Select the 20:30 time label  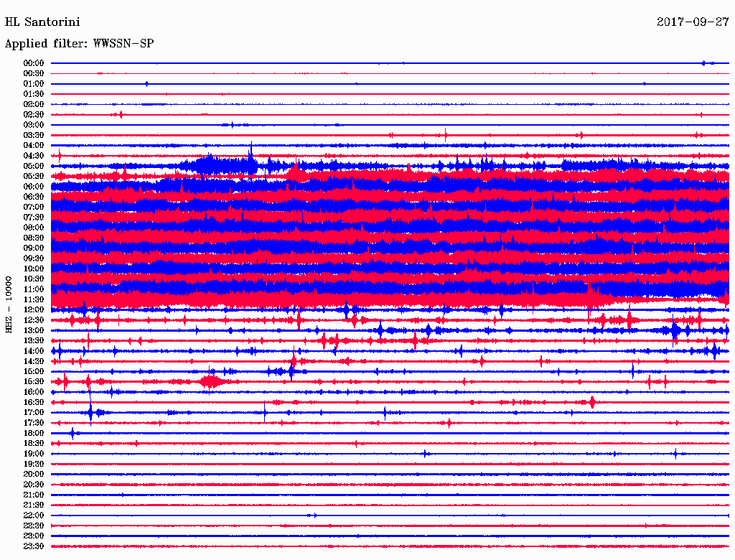pos(34,485)
